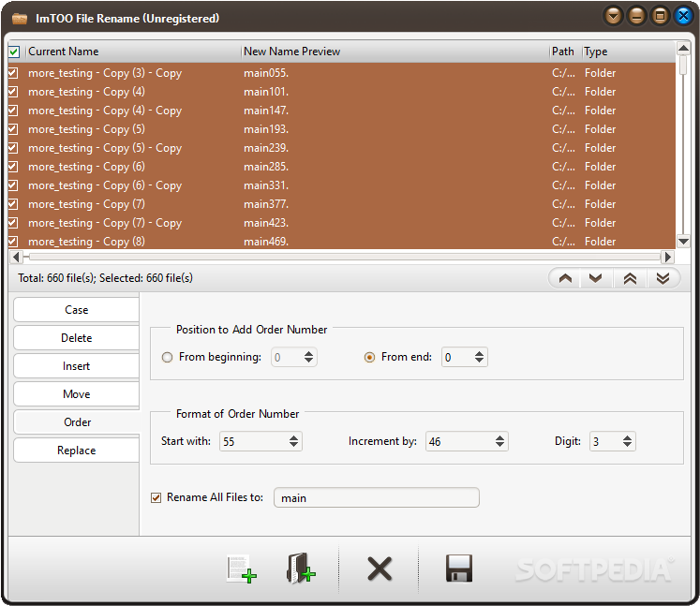Click horizontal scrollbar right arrow
This screenshot has height=606, width=700.
pyautogui.click(x=668, y=257)
